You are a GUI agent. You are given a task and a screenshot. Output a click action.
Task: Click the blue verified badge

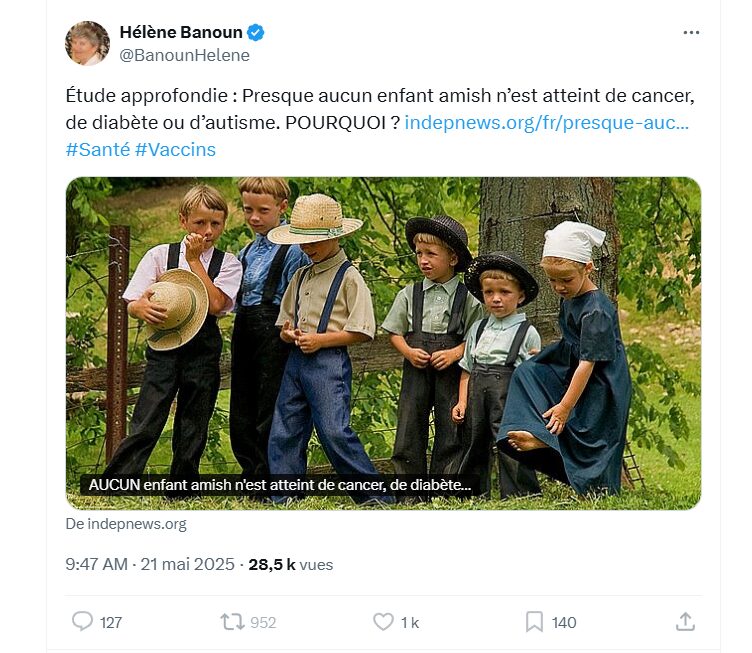pyautogui.click(x=257, y=33)
